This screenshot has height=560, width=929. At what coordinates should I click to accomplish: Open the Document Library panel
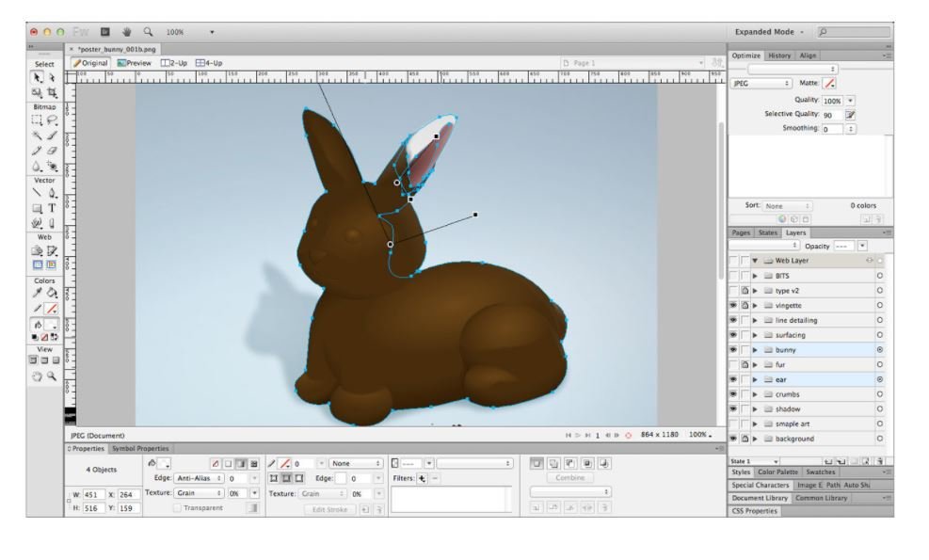point(760,498)
